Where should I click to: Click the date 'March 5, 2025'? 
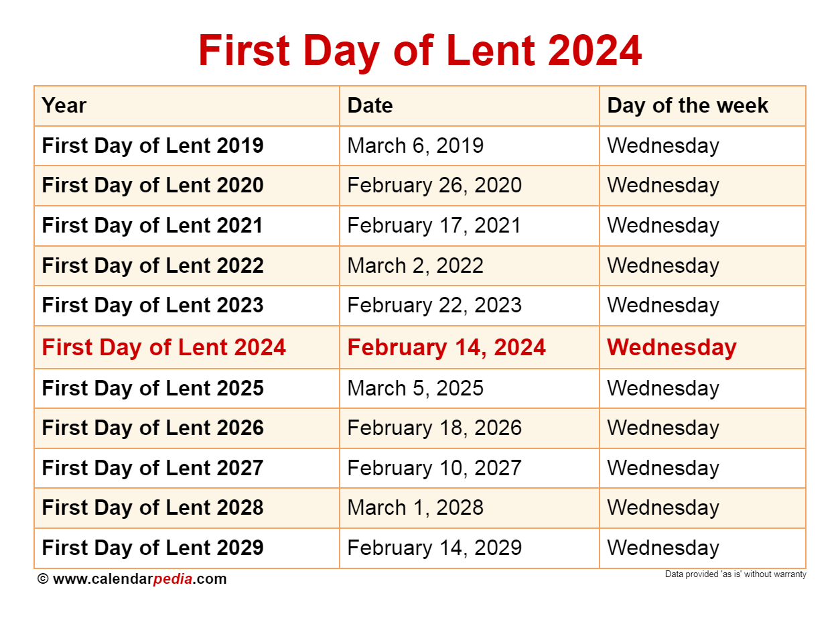pos(415,388)
